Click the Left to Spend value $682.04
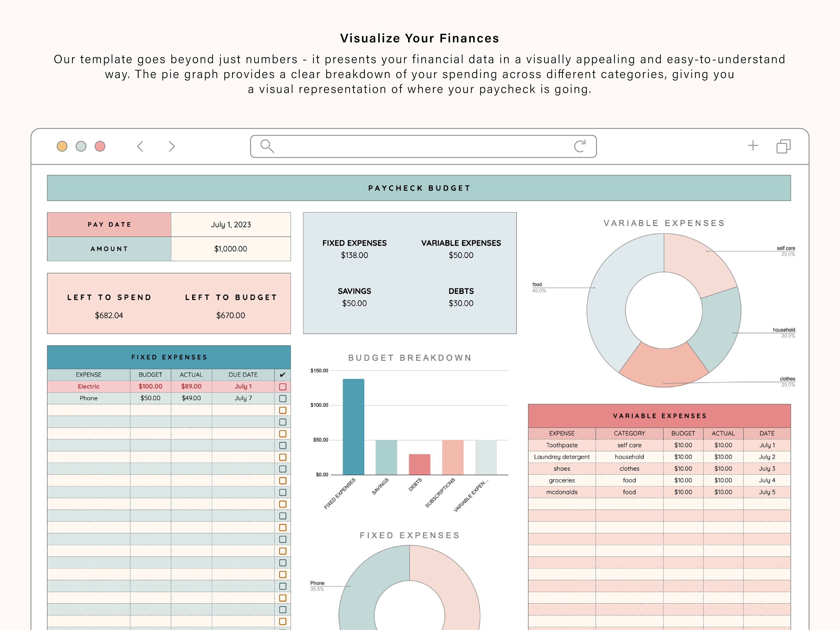The image size is (840, 630). pyautogui.click(x=109, y=315)
